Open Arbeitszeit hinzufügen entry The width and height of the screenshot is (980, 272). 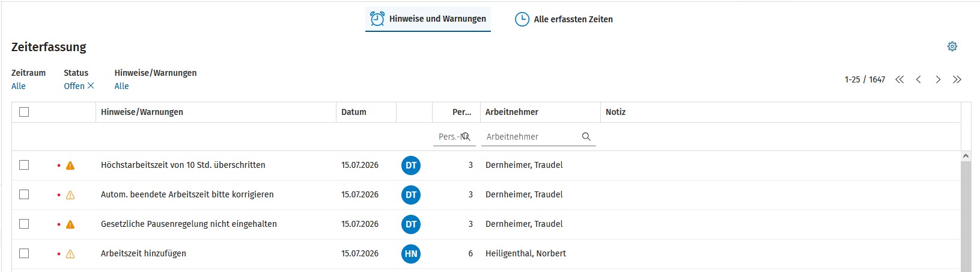(144, 253)
